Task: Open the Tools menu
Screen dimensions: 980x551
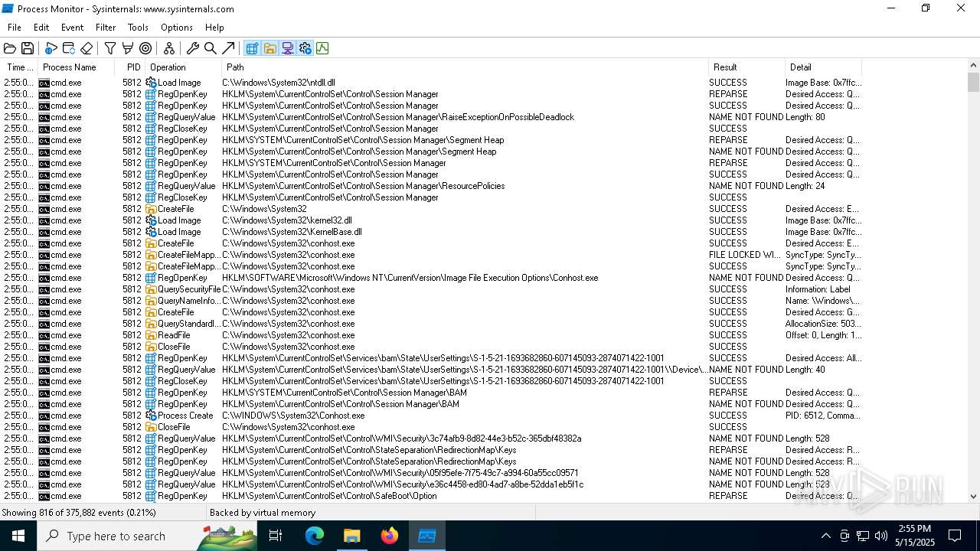Action: tap(138, 28)
